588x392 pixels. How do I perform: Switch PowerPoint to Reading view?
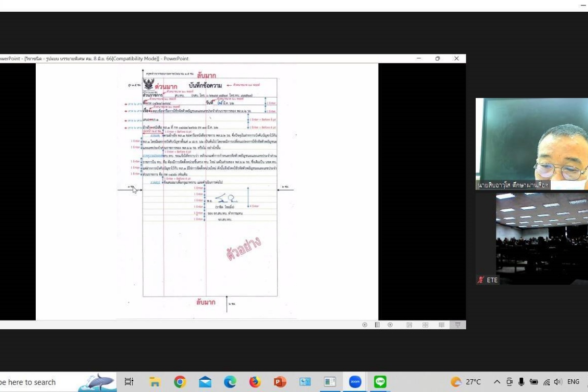tap(441, 325)
